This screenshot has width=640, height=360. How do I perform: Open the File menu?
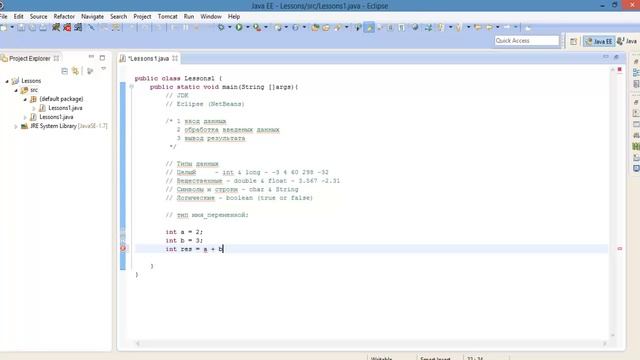4,17
